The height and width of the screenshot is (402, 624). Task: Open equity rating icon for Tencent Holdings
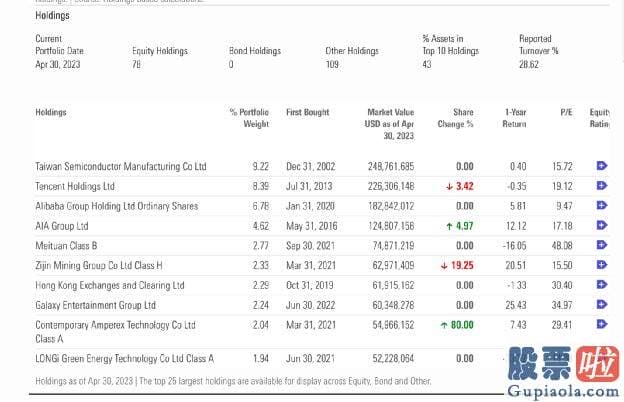[x=602, y=185]
